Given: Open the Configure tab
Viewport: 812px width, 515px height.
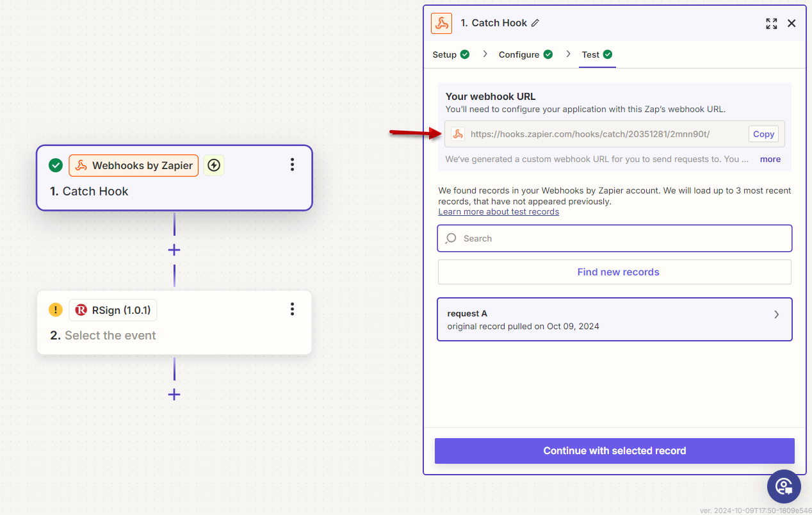Looking at the screenshot, I should [x=526, y=54].
